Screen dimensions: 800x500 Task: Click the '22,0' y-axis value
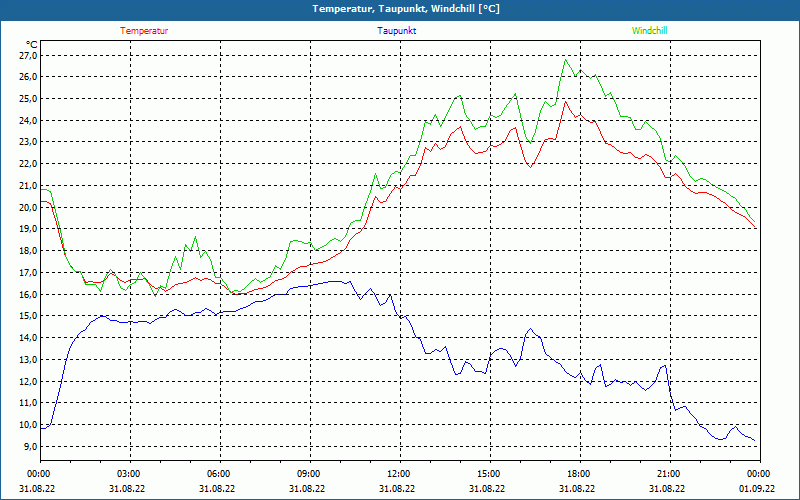28,164
